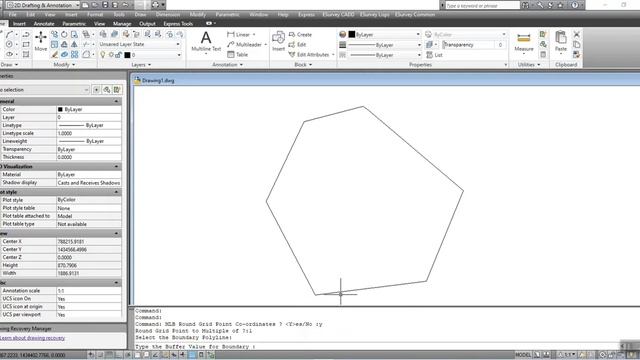Expand the Annotation panel
Viewport: 640px width, 360px height.
tap(227, 64)
